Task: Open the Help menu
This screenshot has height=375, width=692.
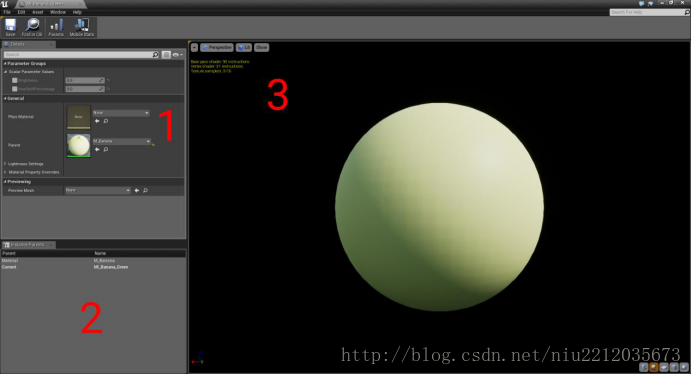Action: 77,12
